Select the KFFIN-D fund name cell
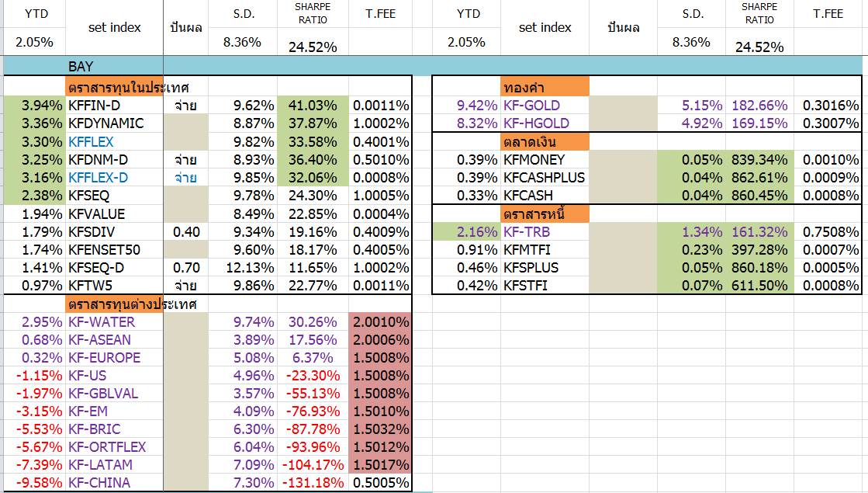Image resolution: width=868 pixels, height=493 pixels. tap(114, 106)
